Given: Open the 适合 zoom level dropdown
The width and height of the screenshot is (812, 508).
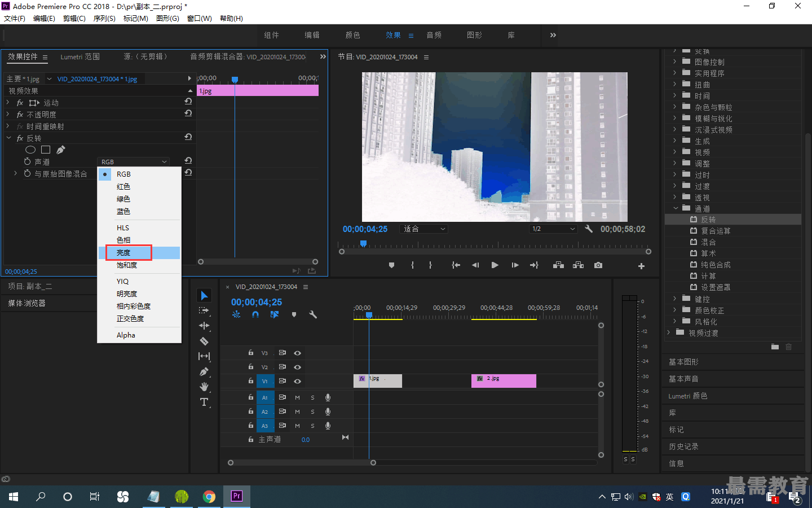Looking at the screenshot, I should 424,229.
